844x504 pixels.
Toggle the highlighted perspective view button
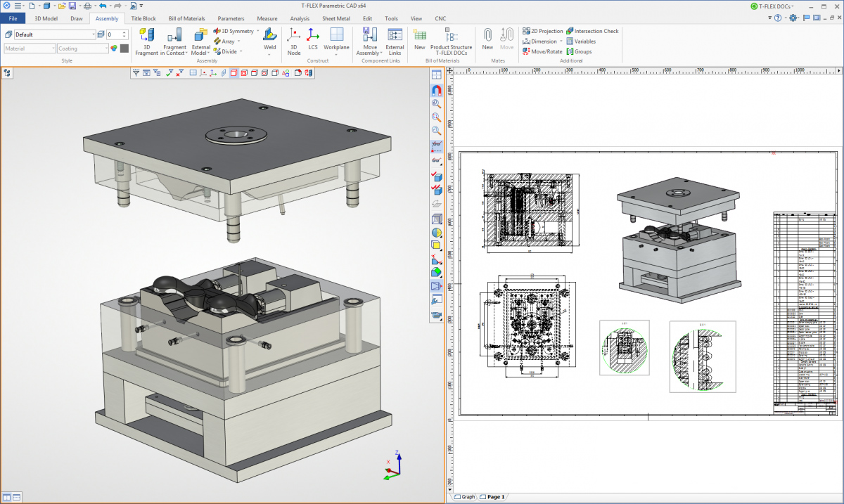coord(435,287)
